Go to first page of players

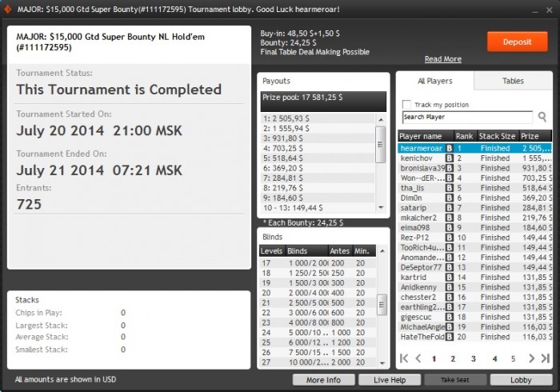tap(404, 358)
